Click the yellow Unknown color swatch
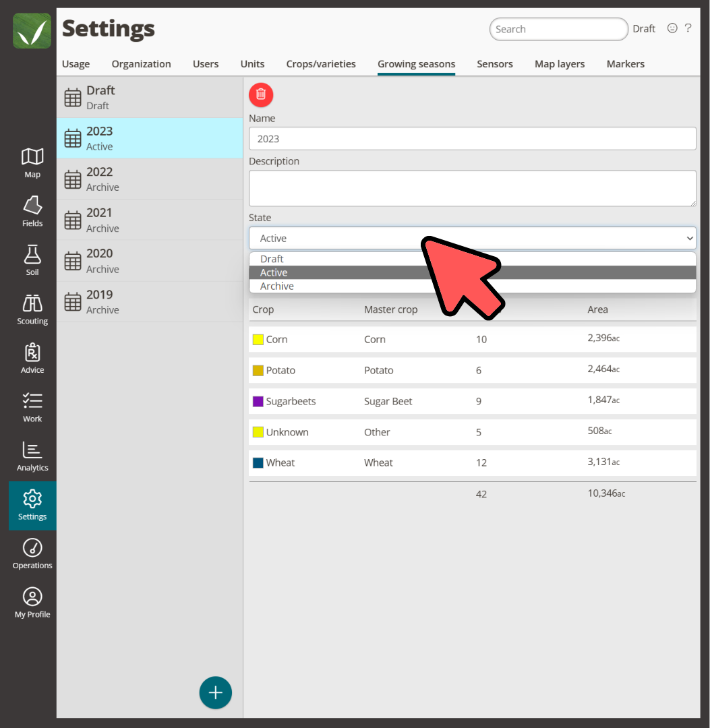Screen dimensions: 710x728 pyautogui.click(x=258, y=432)
